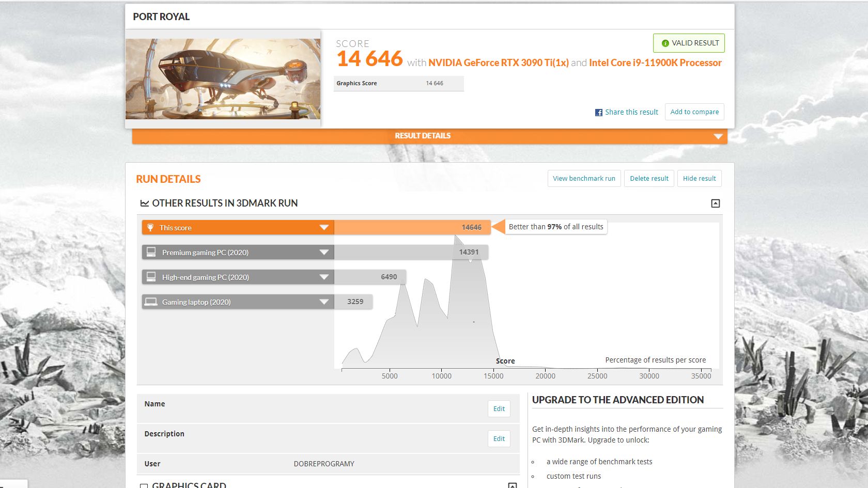Open the This score dropdown
The height and width of the screenshot is (488, 868).
coord(324,227)
